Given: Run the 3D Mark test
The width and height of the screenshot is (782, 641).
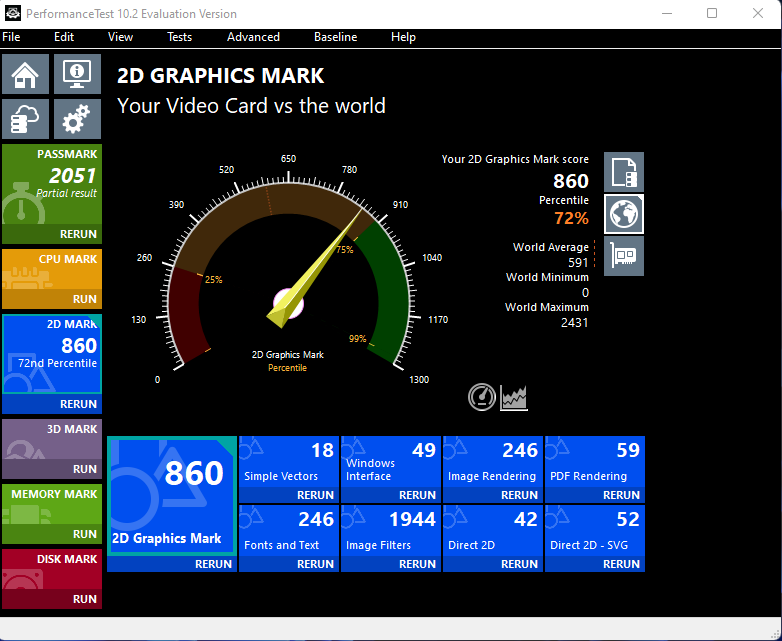Looking at the screenshot, I should [52, 469].
